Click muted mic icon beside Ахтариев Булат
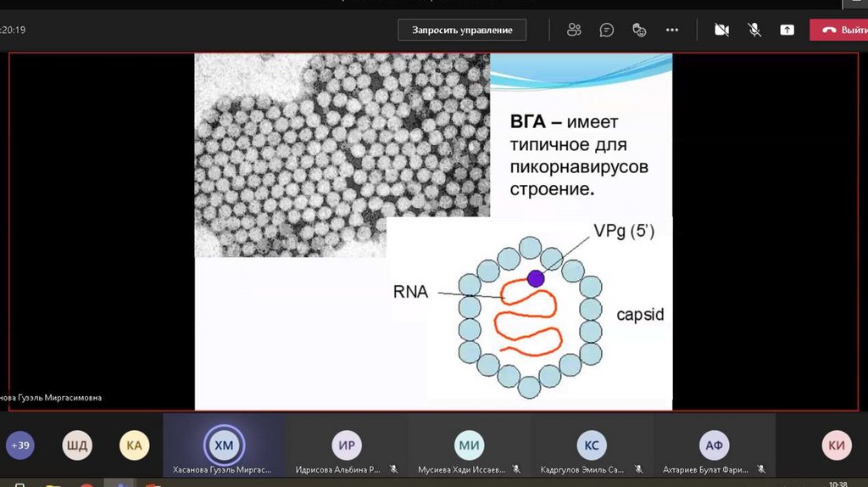Viewport: 868px width, 487px height. [x=761, y=469]
